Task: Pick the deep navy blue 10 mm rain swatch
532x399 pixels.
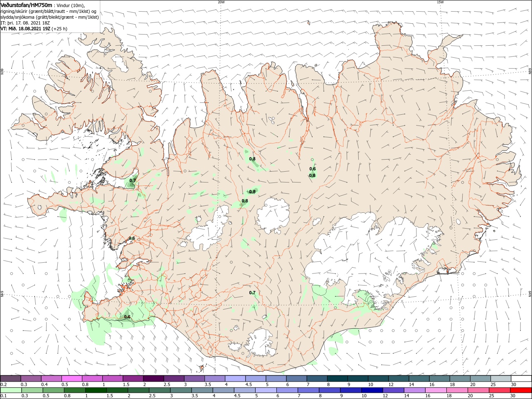Action: 372,390
